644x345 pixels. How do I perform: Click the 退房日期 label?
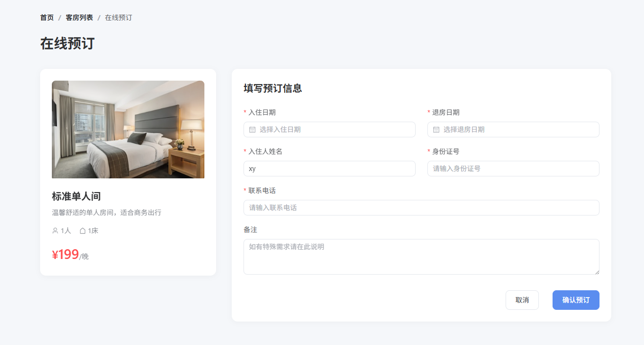[446, 112]
